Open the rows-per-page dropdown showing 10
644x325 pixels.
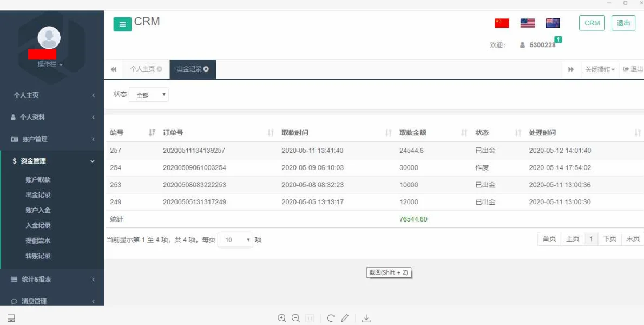[235, 240]
